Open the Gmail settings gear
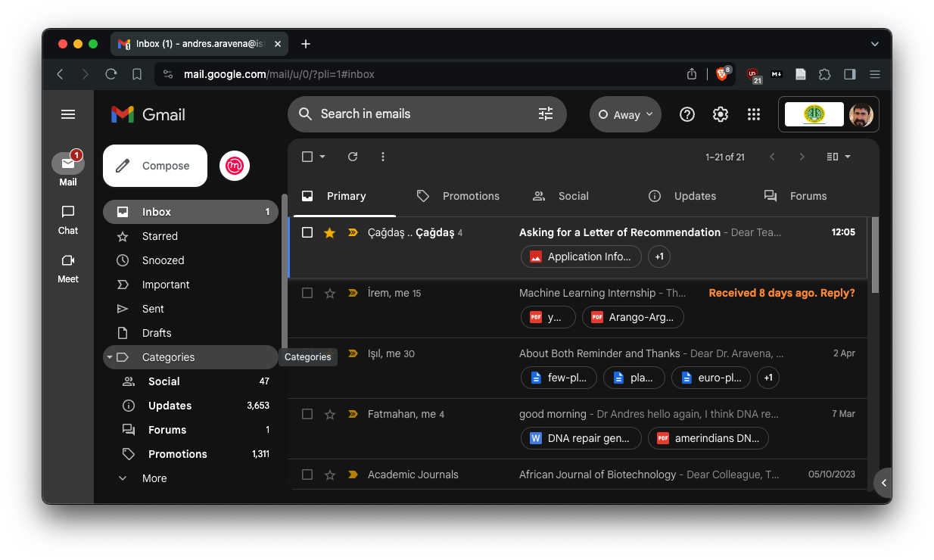This screenshot has width=934, height=560. pos(720,114)
